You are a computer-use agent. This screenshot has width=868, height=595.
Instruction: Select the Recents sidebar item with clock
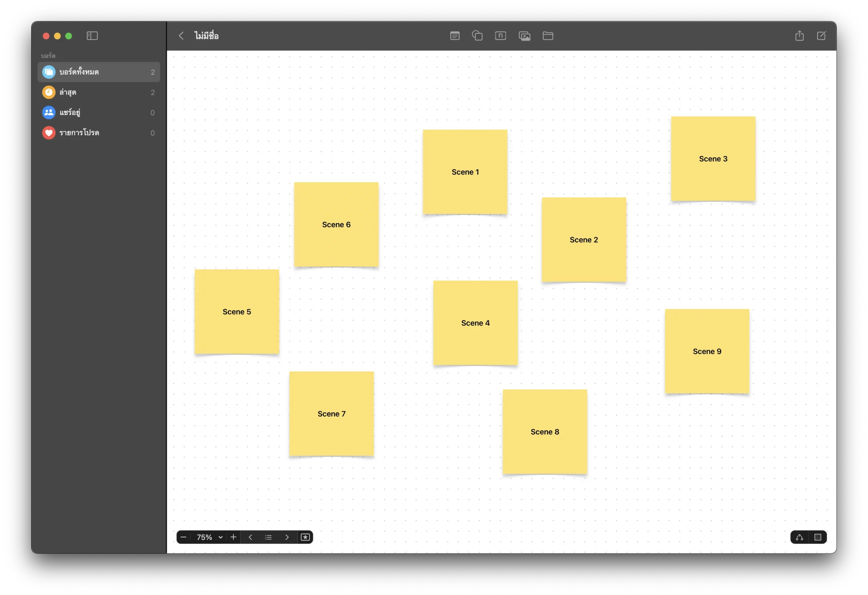[x=99, y=92]
